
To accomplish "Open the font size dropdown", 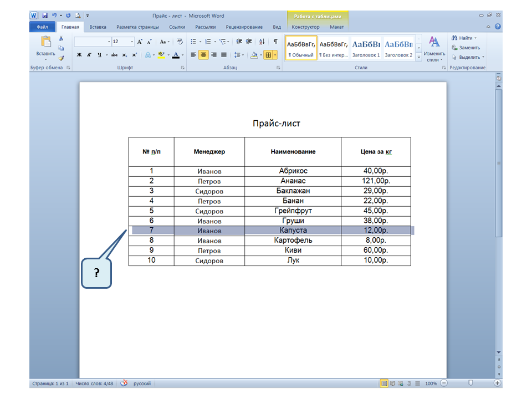I will point(131,42).
